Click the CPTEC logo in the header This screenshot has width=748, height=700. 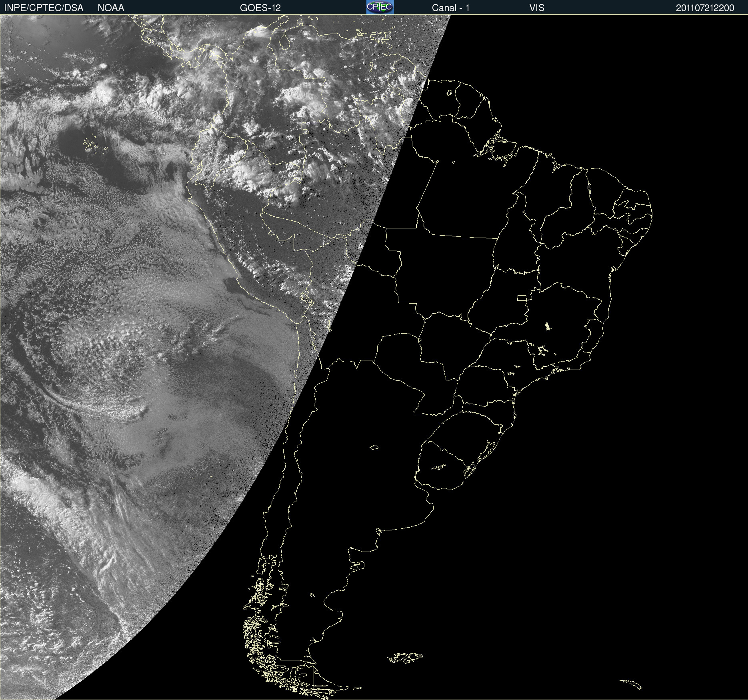click(x=380, y=7)
